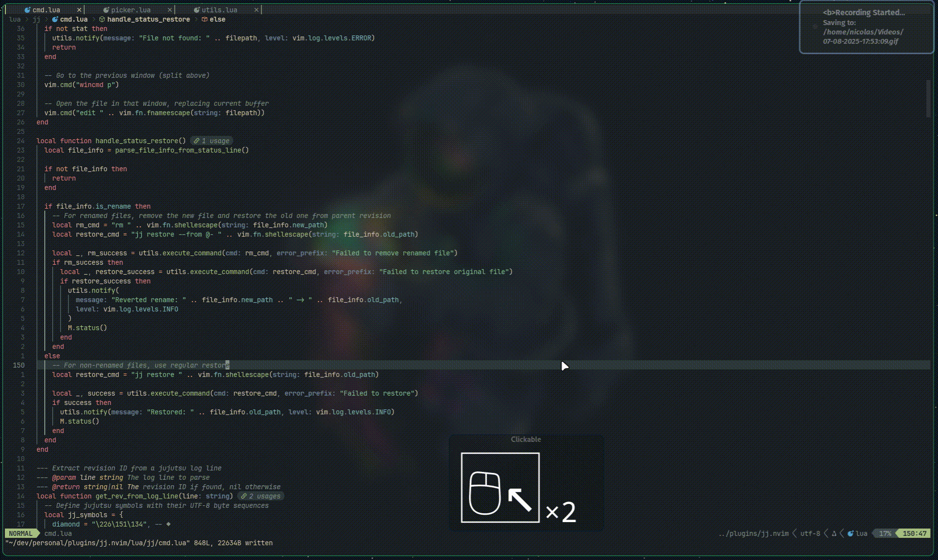Click 'cmd.lua' filename in status line
Screen dimensions: 938x560
coord(58,533)
